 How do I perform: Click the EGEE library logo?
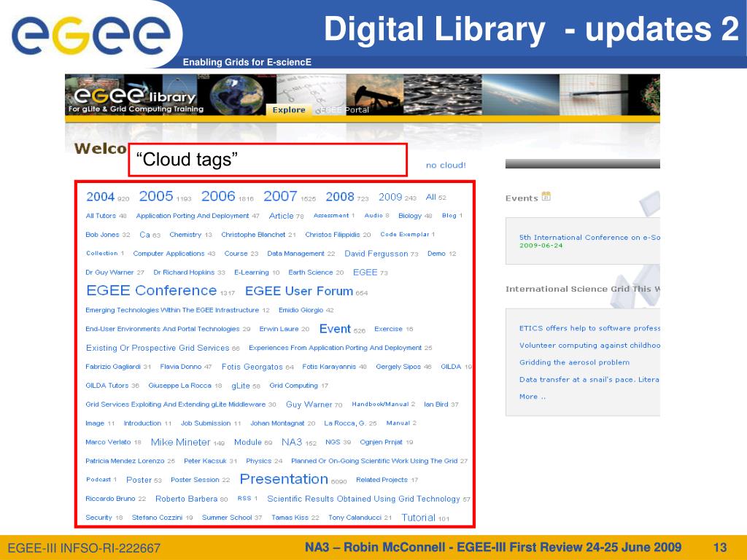point(136,99)
